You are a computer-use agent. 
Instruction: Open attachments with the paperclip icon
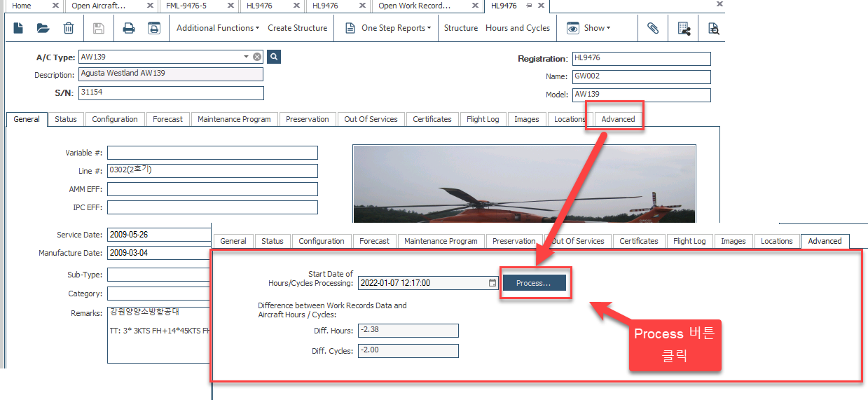[x=652, y=29]
